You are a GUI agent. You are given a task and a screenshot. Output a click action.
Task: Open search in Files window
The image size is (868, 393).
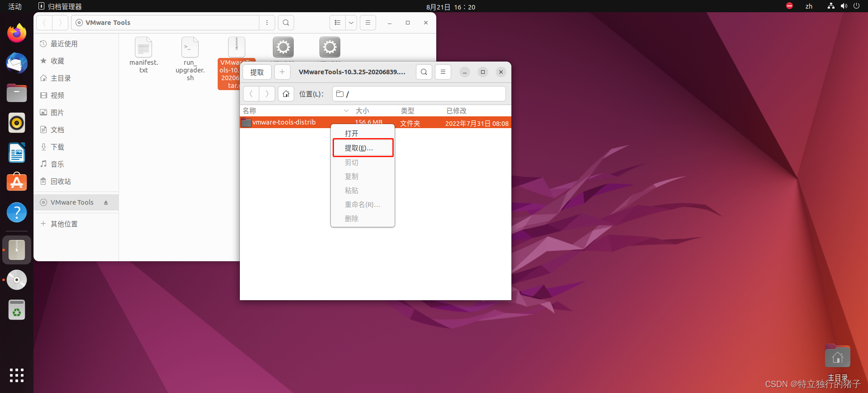(x=286, y=23)
